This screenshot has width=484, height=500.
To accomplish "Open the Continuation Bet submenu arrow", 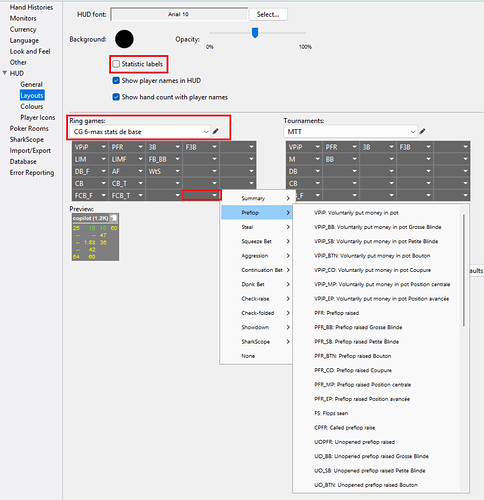I will 288,270.
